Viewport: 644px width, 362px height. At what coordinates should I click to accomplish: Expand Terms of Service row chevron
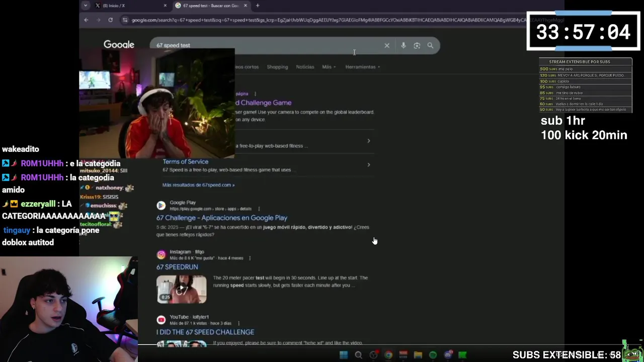(x=369, y=164)
